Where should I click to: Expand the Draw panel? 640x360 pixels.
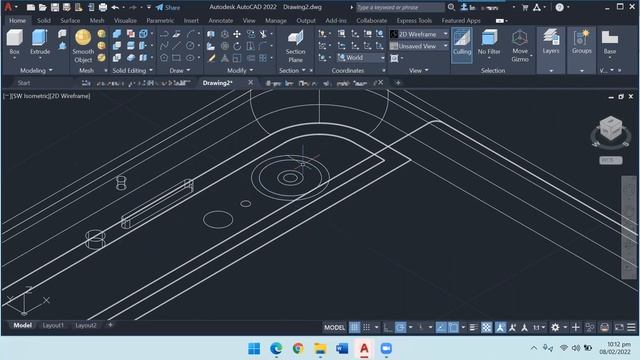click(x=180, y=71)
